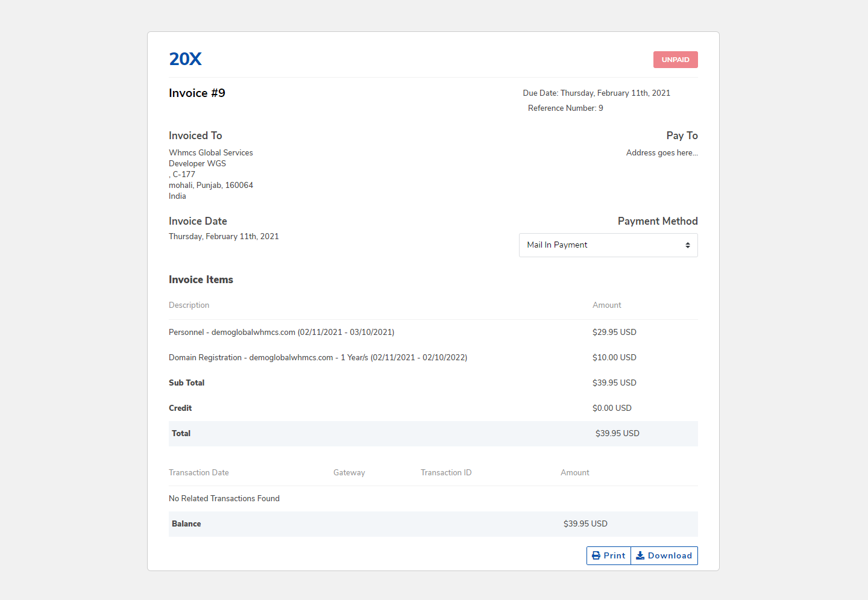
Task: Click the $29.95 USD amount
Action: point(614,333)
